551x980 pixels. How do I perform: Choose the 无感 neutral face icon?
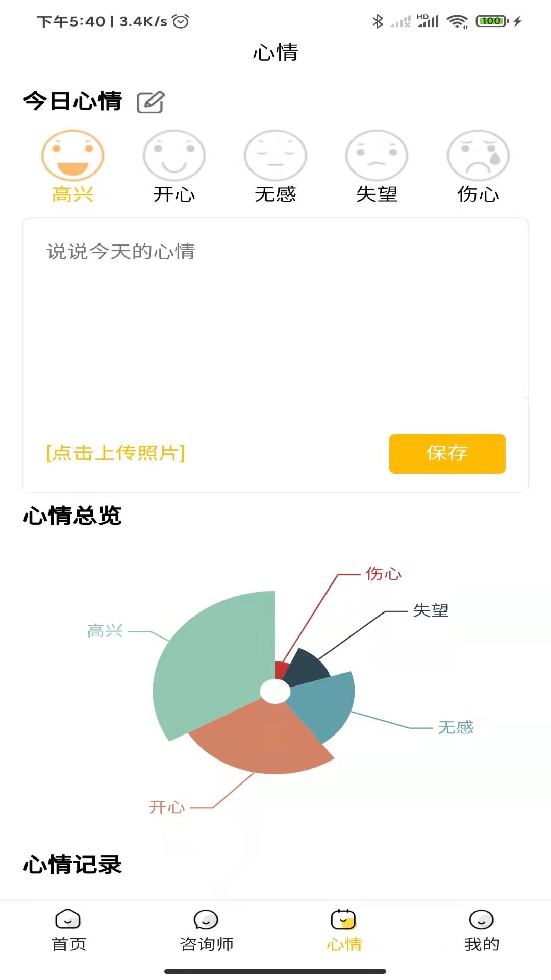point(275,155)
